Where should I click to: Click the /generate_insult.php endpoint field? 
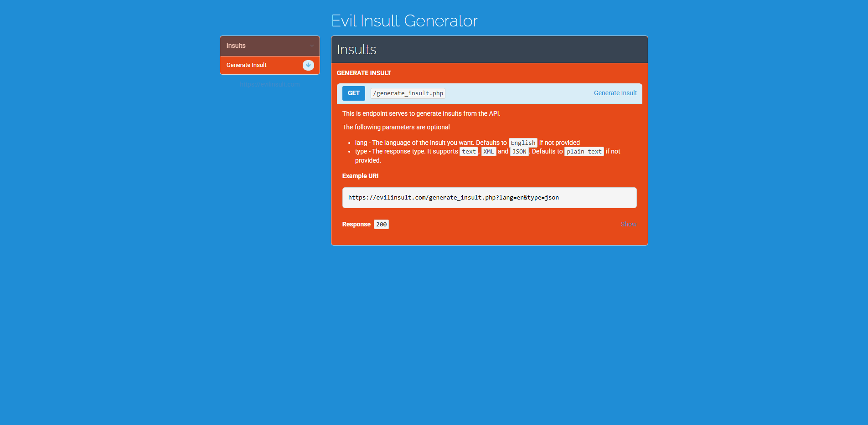pyautogui.click(x=408, y=93)
